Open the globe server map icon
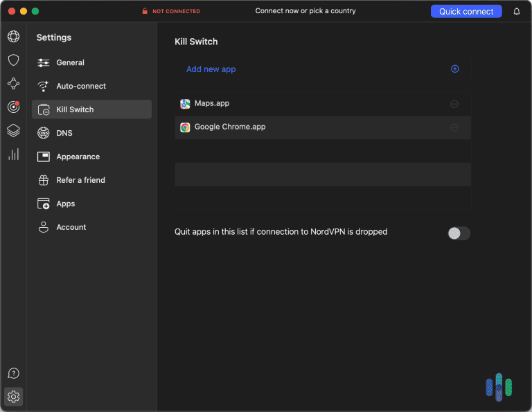Screen dimensions: 532x412 [x=13, y=37]
